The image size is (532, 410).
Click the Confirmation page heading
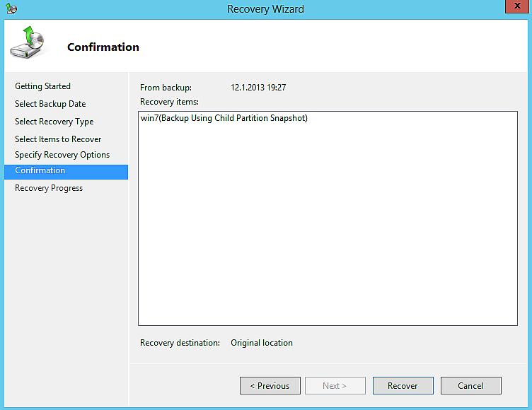pyautogui.click(x=103, y=47)
